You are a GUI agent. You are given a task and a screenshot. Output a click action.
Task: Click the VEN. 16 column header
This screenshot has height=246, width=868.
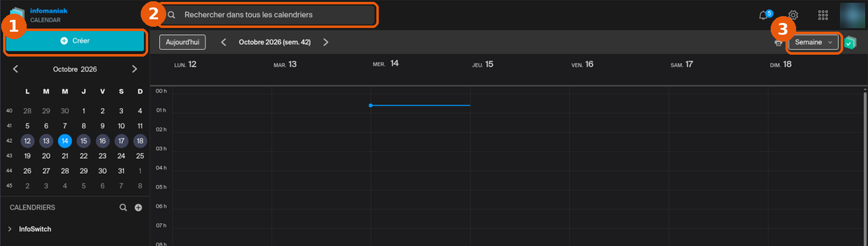(x=582, y=64)
